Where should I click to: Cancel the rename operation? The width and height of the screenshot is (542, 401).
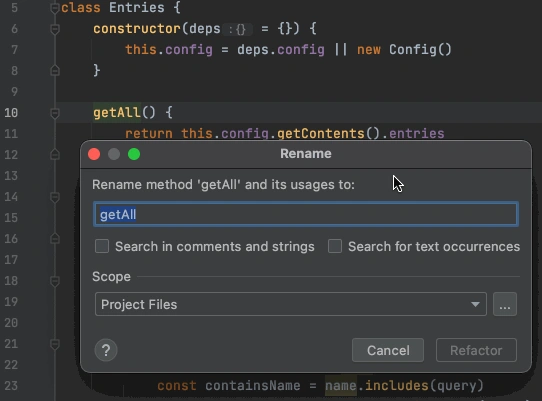(x=388, y=350)
